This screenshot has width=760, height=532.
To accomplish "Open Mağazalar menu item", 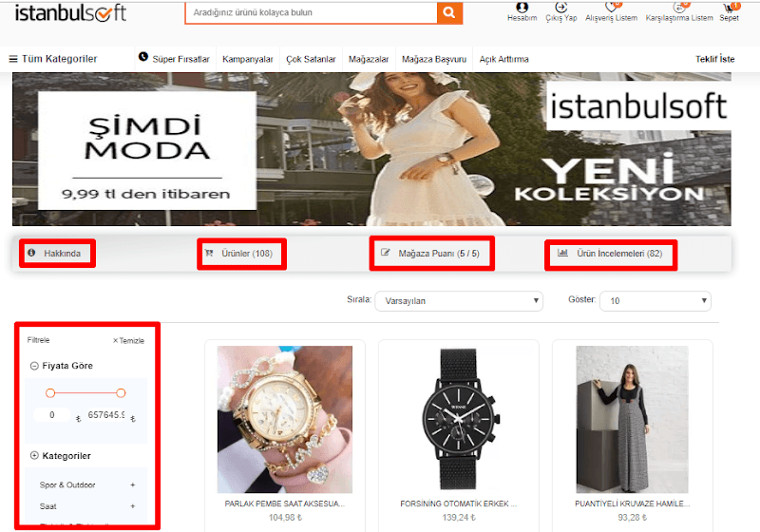I will [x=369, y=59].
